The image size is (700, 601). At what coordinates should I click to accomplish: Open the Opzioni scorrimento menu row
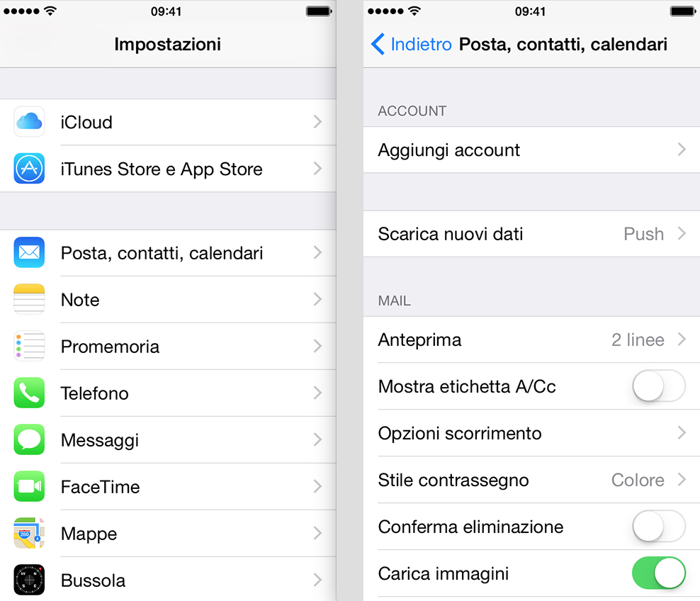click(531, 434)
